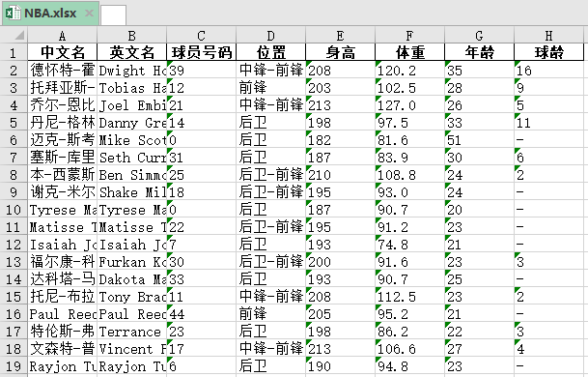Screen dimensions: 588x377
Task: Select the Tony Brad cell
Action: 131,297
